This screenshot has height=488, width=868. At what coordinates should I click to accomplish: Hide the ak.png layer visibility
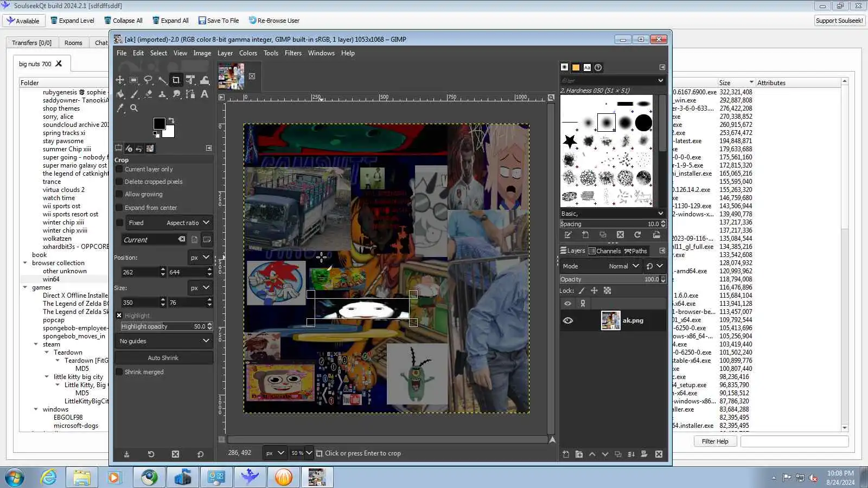(x=568, y=320)
